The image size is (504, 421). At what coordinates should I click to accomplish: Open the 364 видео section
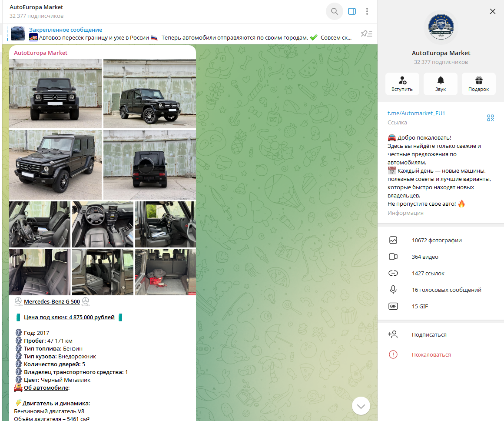(x=425, y=257)
